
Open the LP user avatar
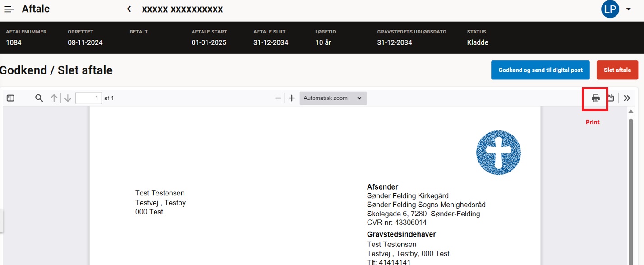pos(610,9)
